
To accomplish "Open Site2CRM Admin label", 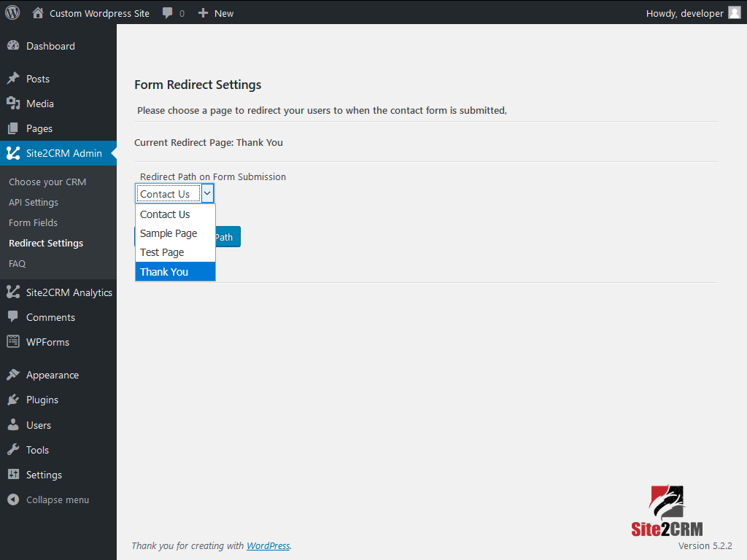I will click(x=64, y=153).
